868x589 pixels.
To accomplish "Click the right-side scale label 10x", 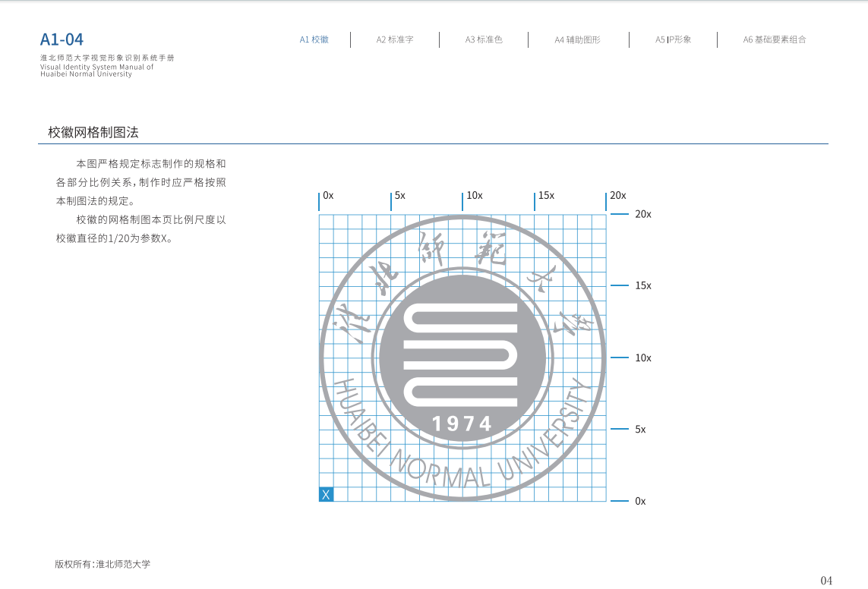I will [643, 357].
